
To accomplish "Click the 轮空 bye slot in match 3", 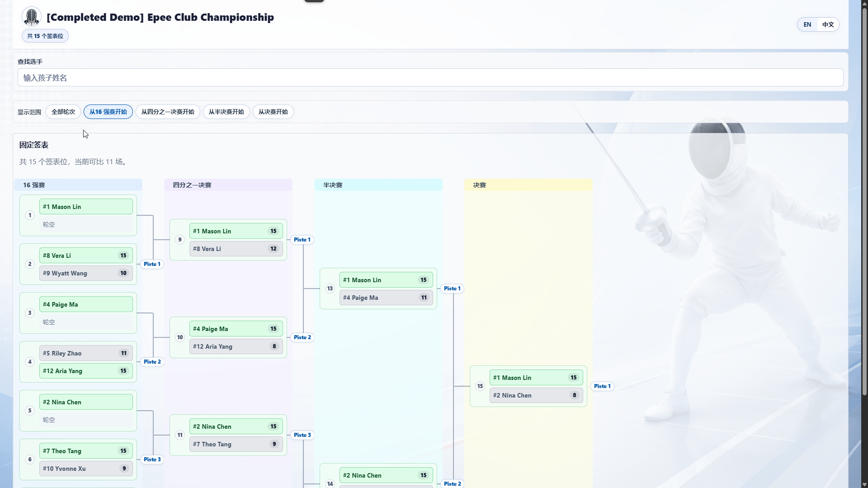I will tap(86, 322).
